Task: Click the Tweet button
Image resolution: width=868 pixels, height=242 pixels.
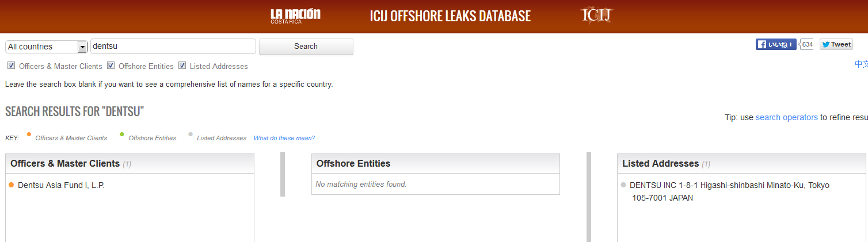Action: pos(836,44)
